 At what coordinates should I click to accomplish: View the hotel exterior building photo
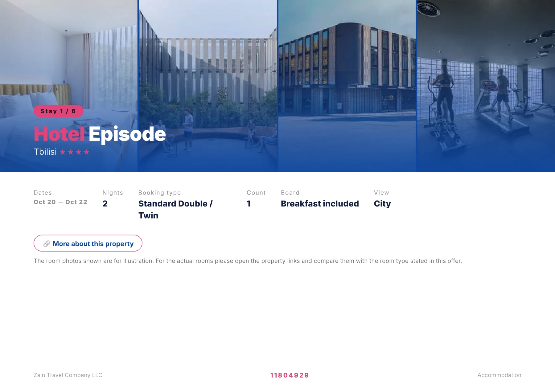tap(347, 86)
